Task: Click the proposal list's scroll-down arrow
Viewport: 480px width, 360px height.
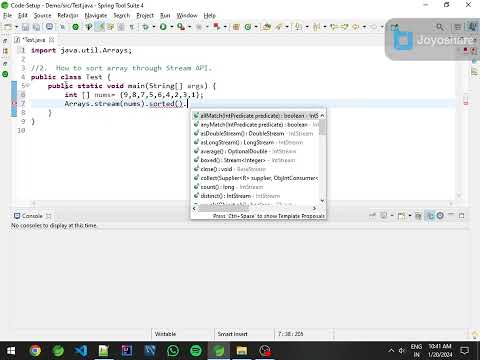Action: pos(322,200)
